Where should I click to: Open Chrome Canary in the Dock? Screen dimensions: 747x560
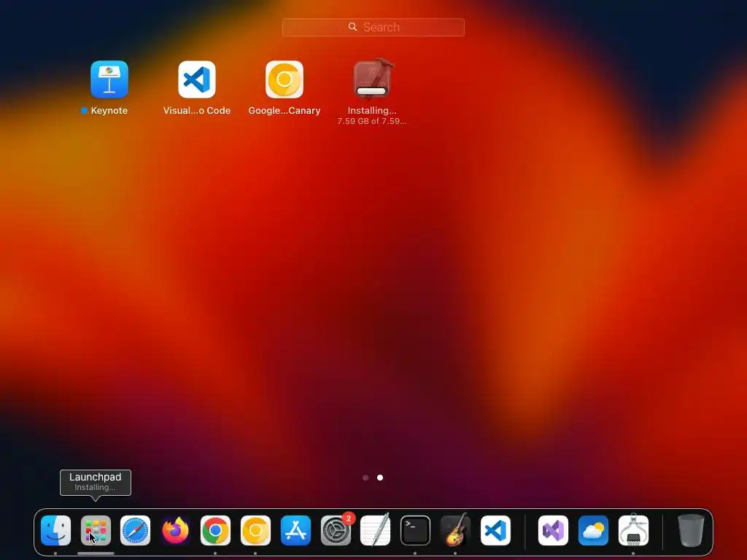pos(255,530)
